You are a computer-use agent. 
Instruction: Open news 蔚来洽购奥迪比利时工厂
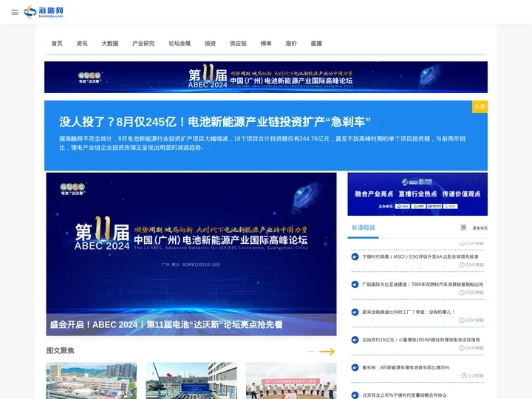[x=408, y=312]
